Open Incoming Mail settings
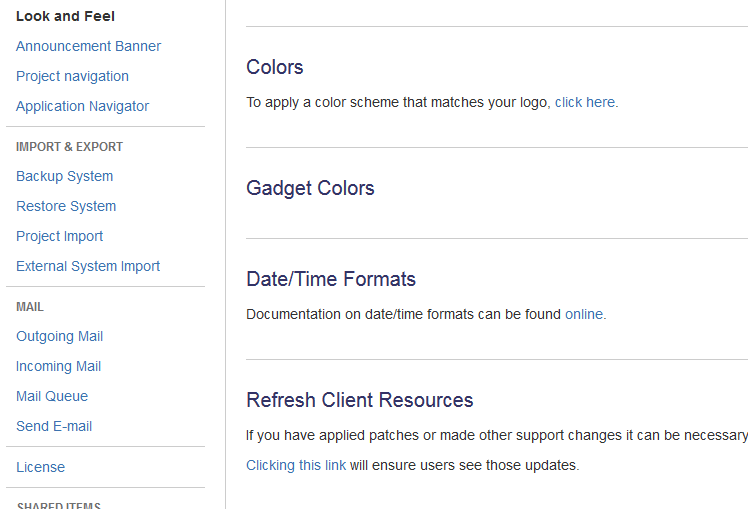The width and height of the screenshot is (748, 509). pyautogui.click(x=58, y=366)
